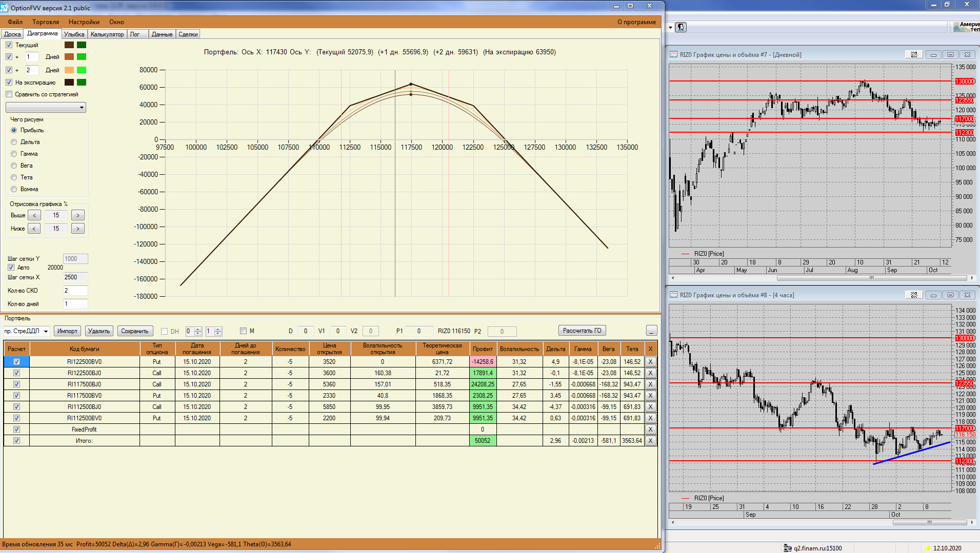Open the dropdown arrow in right toolbar
This screenshot has height=553, width=980.
[x=670, y=27]
